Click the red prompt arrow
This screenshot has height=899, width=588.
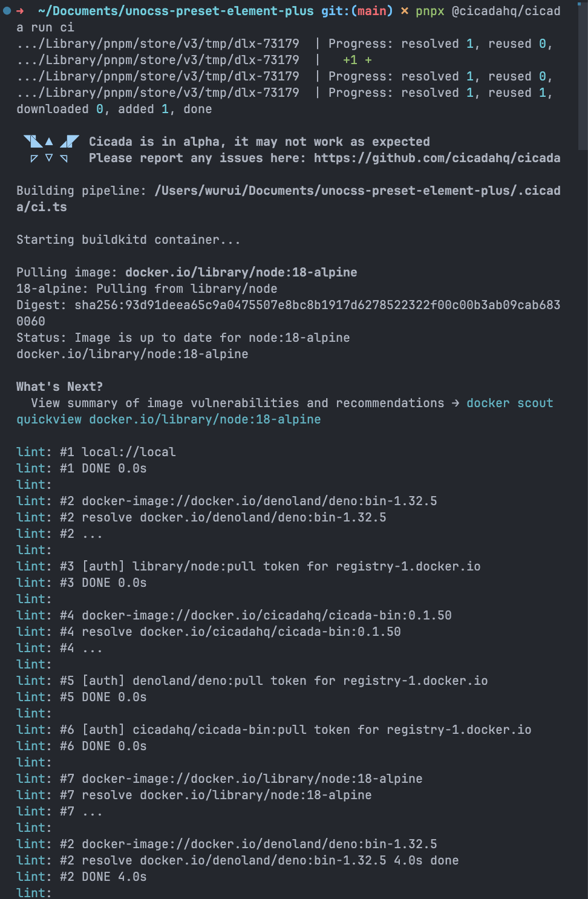coord(20,11)
